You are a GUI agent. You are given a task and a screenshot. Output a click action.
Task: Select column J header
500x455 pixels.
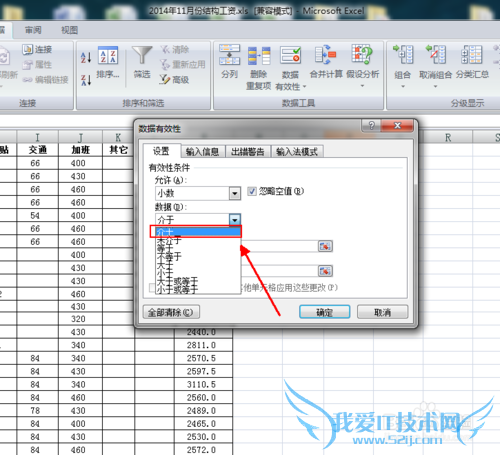[80, 137]
